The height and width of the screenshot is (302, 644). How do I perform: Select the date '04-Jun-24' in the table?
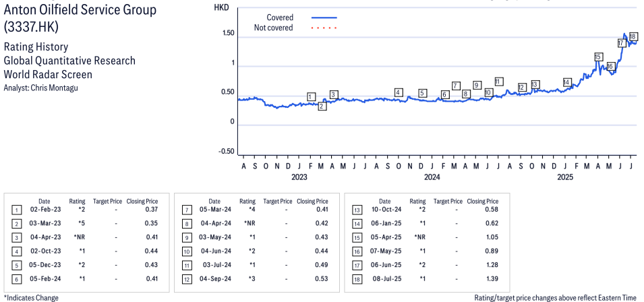point(216,251)
